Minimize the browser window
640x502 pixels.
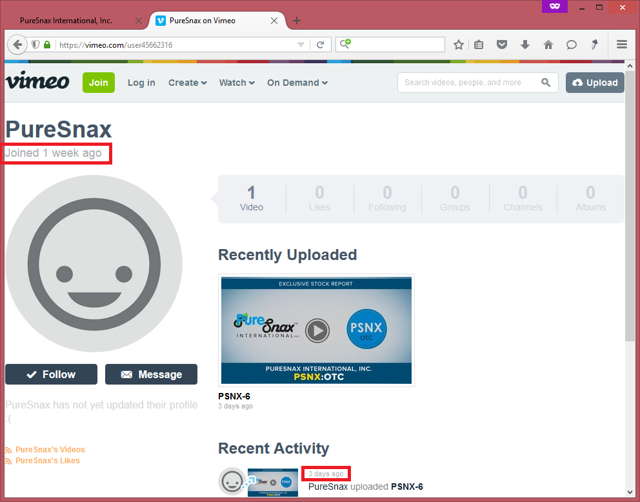pyautogui.click(x=582, y=8)
